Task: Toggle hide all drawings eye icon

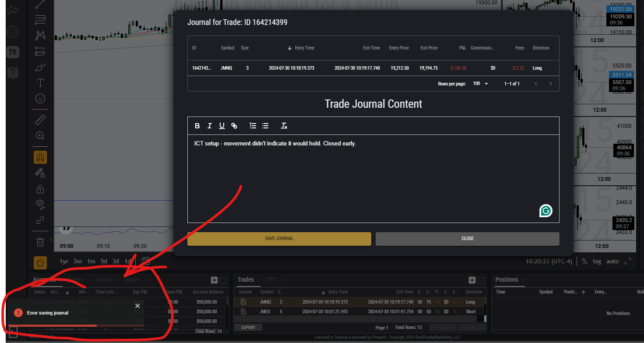Action: 40,203
